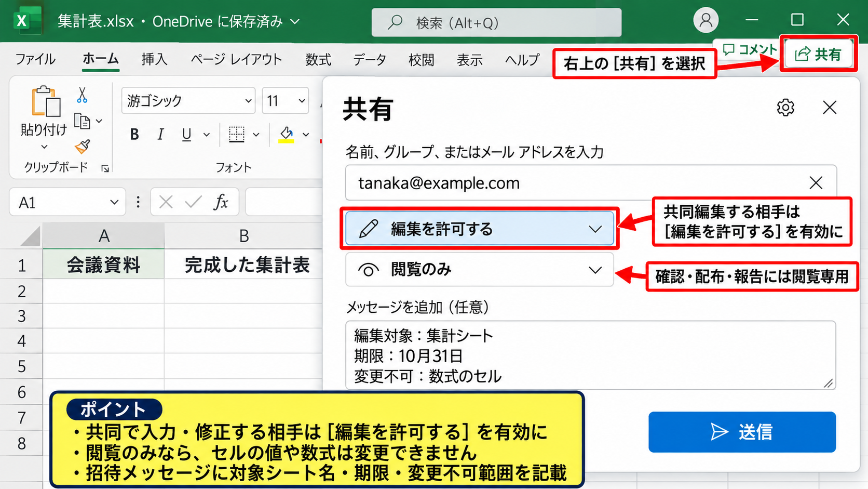Expand the font name 游ゴシック dropdown
Viewport: 868px width, 489px height.
[249, 101]
